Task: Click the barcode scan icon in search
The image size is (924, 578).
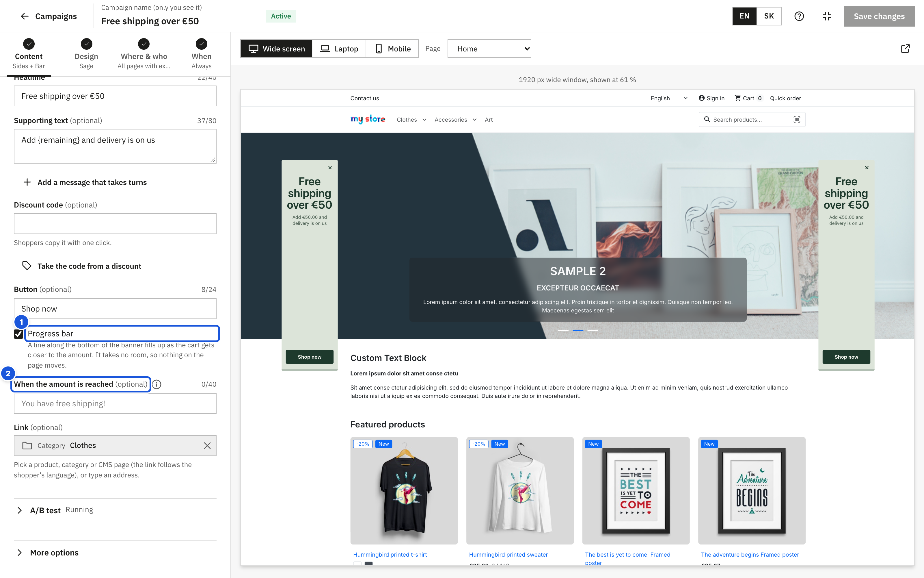Action: (x=797, y=120)
